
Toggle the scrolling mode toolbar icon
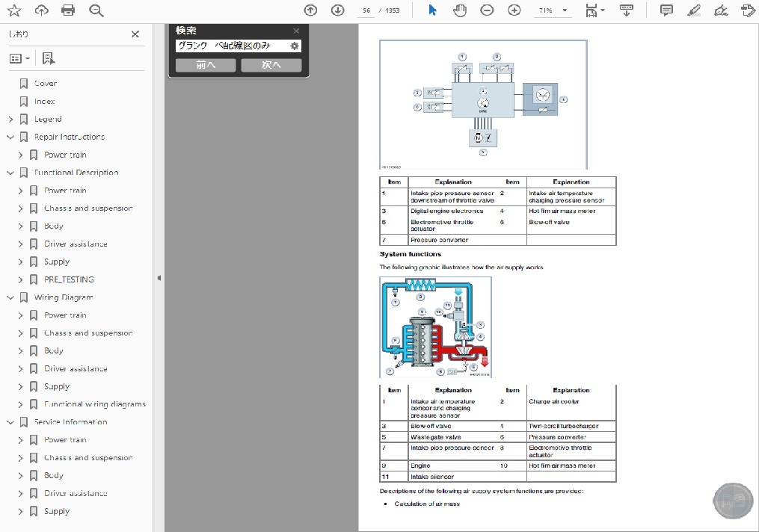(627, 10)
